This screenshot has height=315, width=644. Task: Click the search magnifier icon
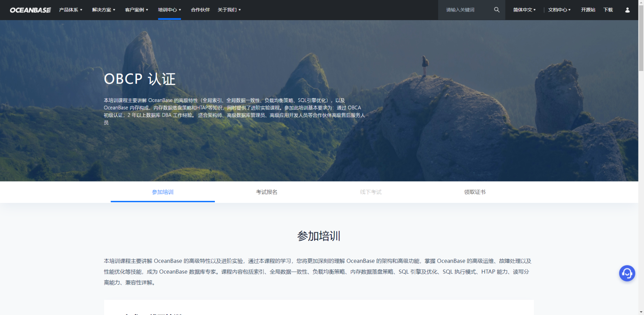coord(497,10)
